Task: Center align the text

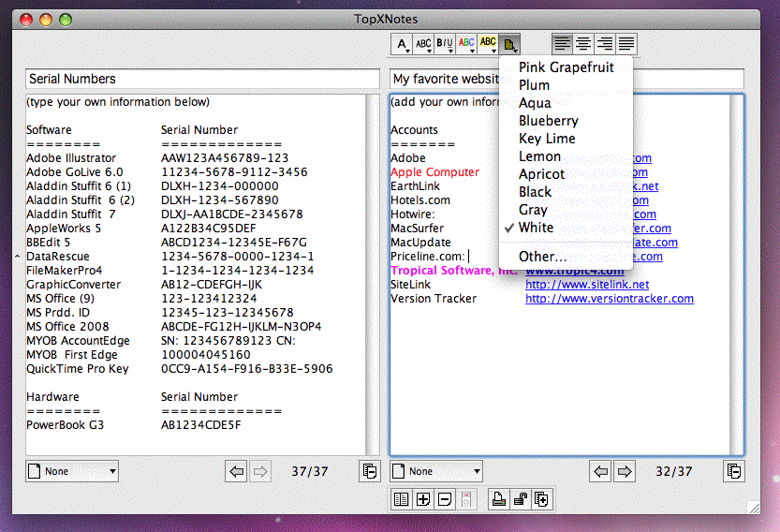Action: pyautogui.click(x=583, y=44)
